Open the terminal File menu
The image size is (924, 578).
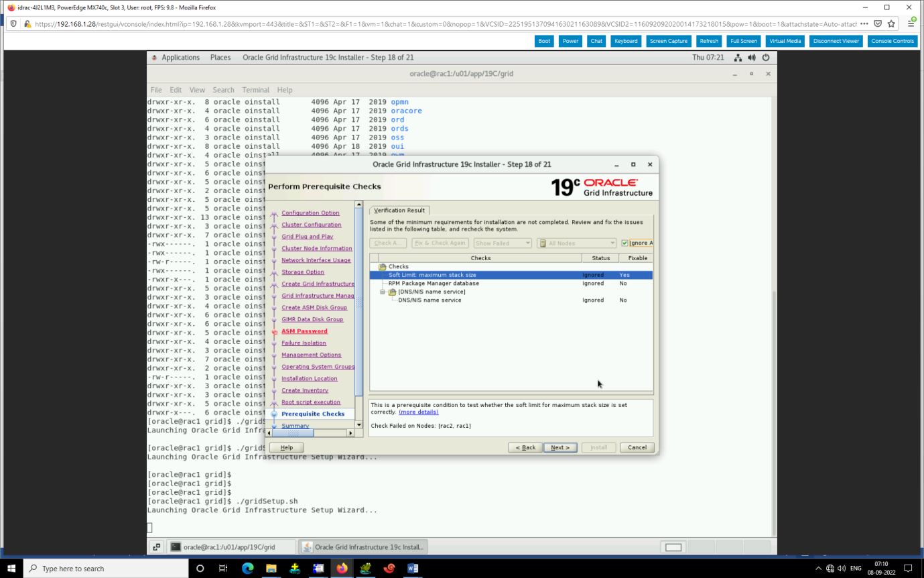pos(156,90)
